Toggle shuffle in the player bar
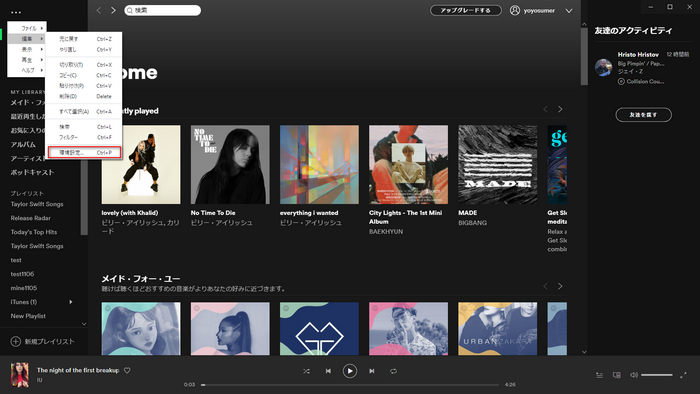 [x=306, y=371]
